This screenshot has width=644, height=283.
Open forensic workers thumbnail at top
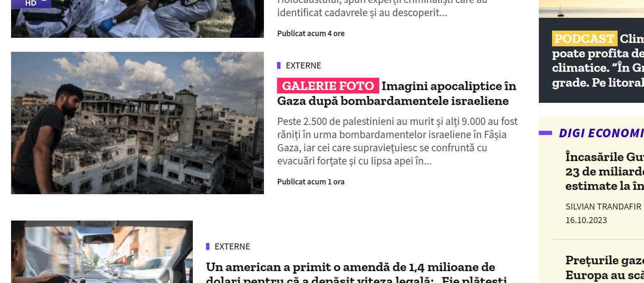pyautogui.click(x=137, y=19)
